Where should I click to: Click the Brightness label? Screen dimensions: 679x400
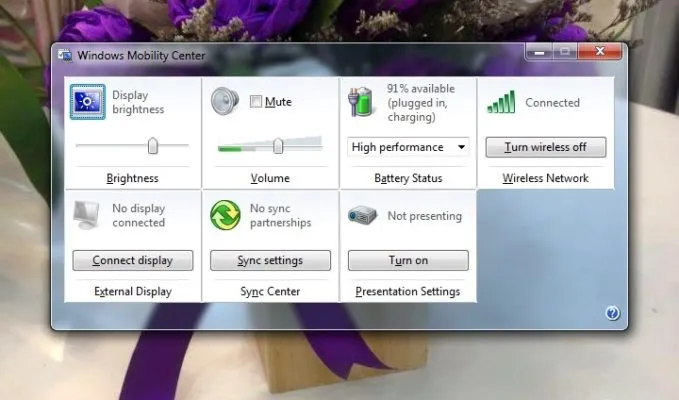(133, 178)
